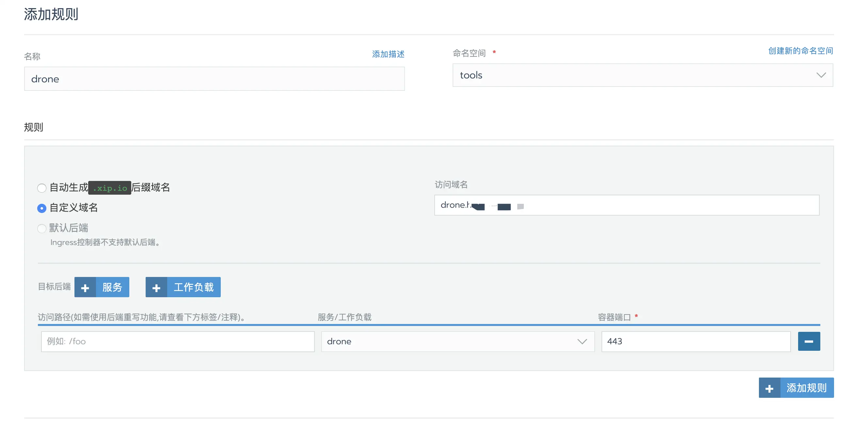Click the minus icon to remove backend row
868x437 pixels.
tap(809, 341)
